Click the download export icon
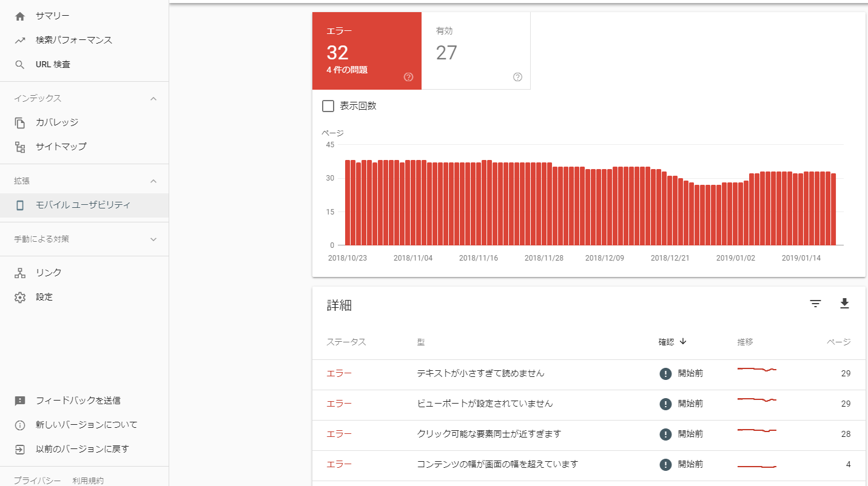 click(x=844, y=304)
